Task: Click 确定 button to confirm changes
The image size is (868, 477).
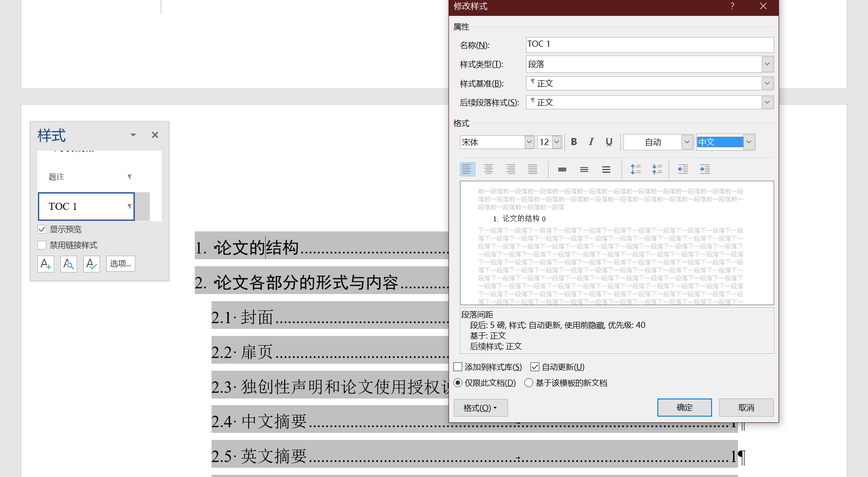Action: click(x=684, y=407)
